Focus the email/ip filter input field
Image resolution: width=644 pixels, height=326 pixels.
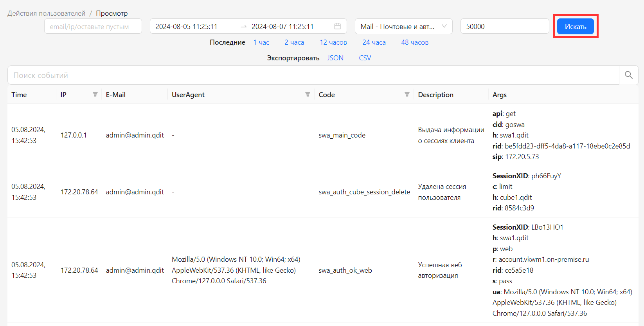click(93, 26)
